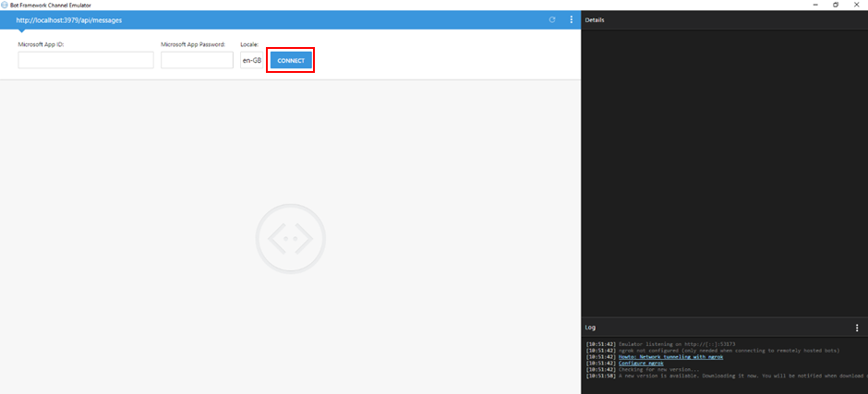868x394 pixels.
Task: Open the 'Configure ngrok' link
Action: coord(641,363)
